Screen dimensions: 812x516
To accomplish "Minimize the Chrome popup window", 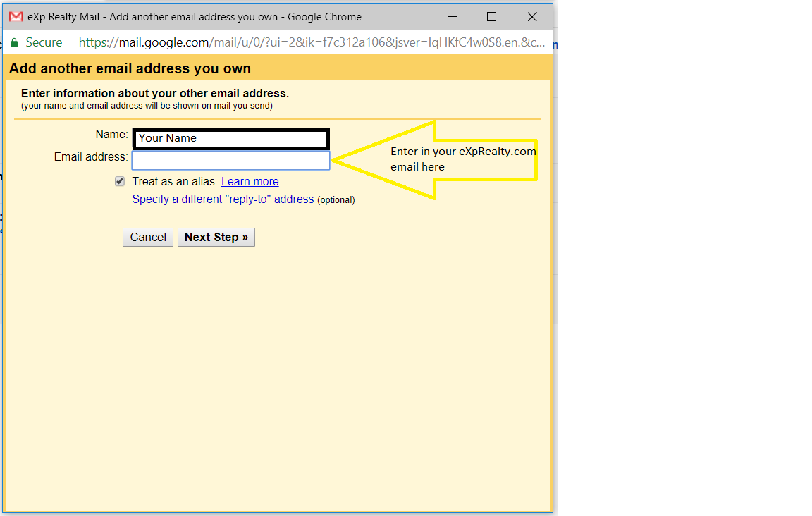I will [452, 17].
